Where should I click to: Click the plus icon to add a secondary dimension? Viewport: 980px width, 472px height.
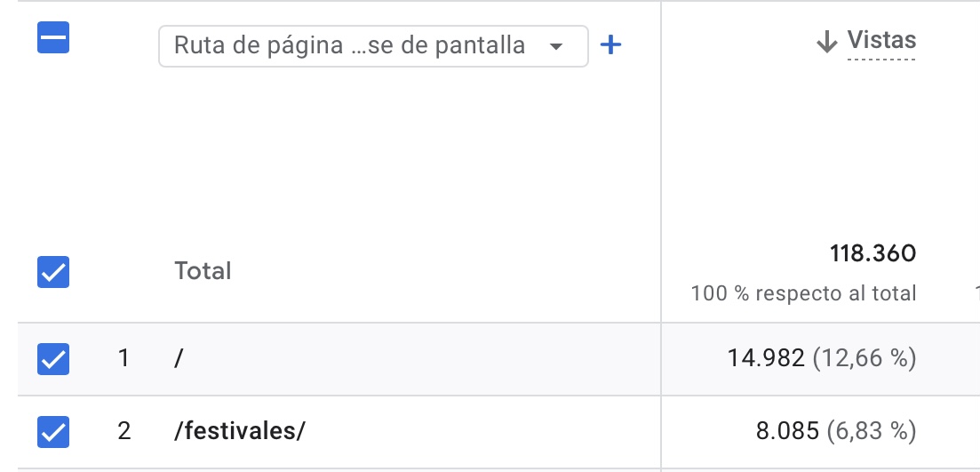click(x=610, y=45)
